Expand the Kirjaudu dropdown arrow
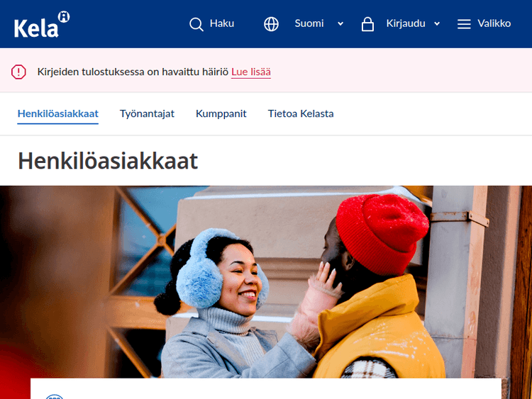The height and width of the screenshot is (399, 532). click(x=437, y=24)
